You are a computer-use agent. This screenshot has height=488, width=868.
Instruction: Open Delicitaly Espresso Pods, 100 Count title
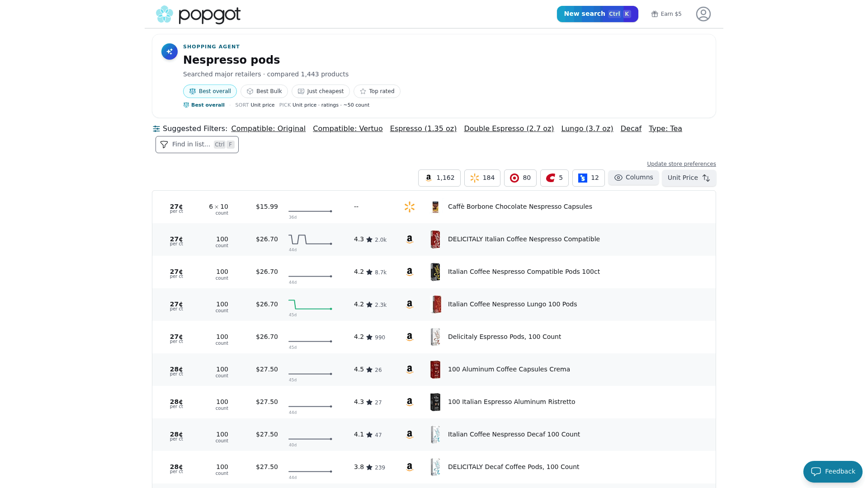pos(505,337)
